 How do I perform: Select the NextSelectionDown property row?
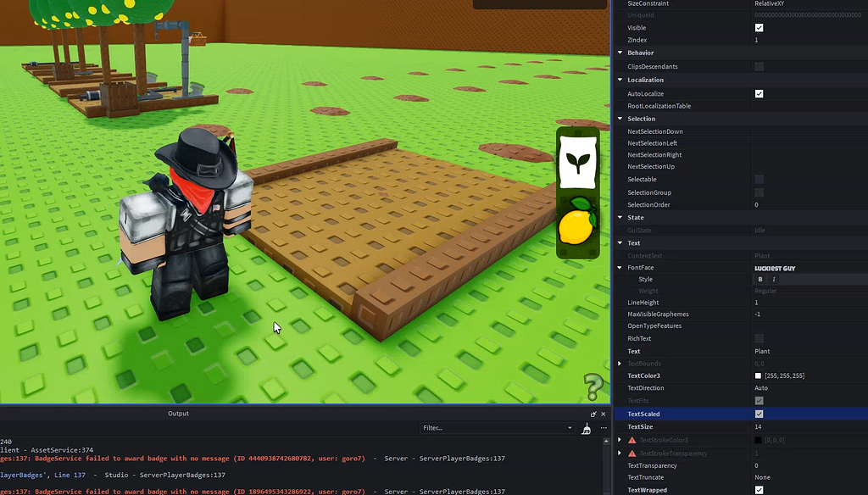point(741,131)
